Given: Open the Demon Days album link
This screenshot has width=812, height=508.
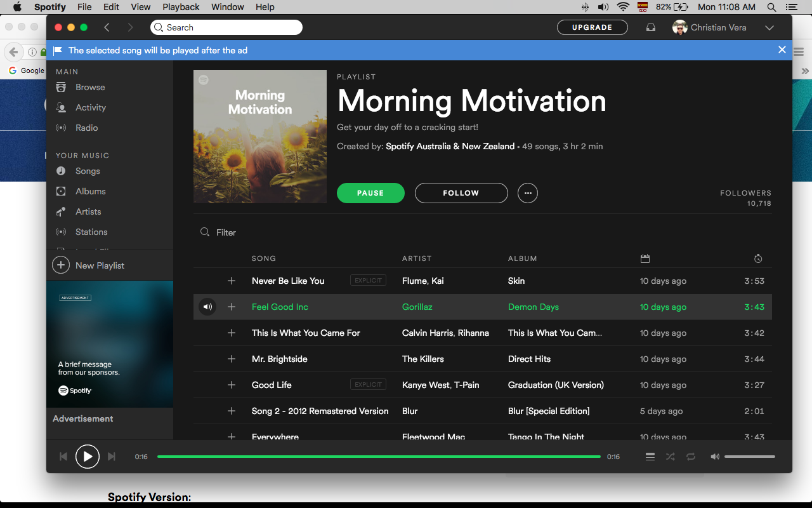Looking at the screenshot, I should 534,307.
